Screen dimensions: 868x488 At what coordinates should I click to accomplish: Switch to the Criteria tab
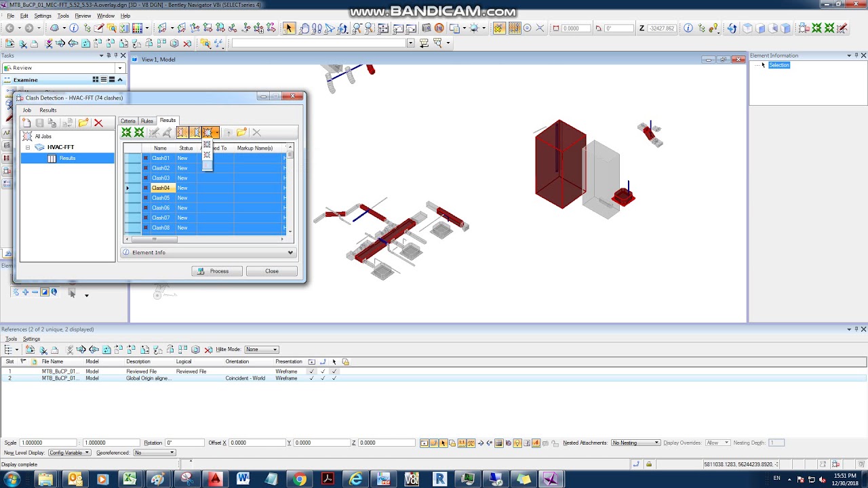128,121
